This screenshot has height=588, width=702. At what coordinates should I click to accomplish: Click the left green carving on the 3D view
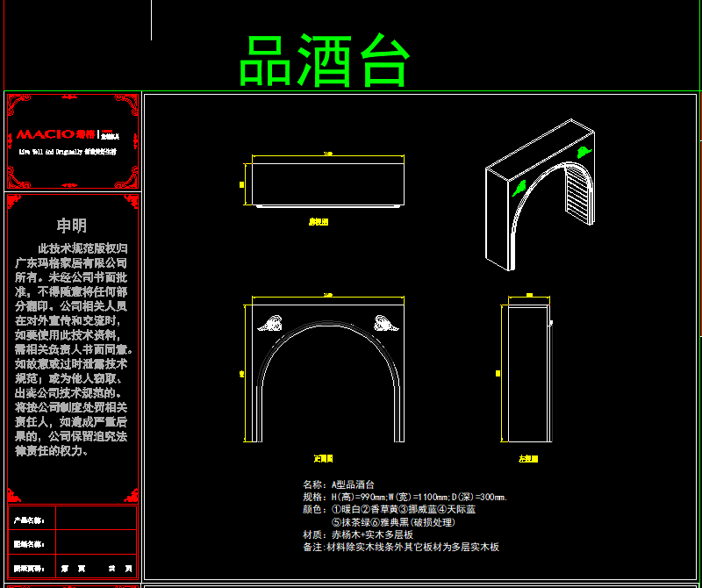(x=519, y=187)
